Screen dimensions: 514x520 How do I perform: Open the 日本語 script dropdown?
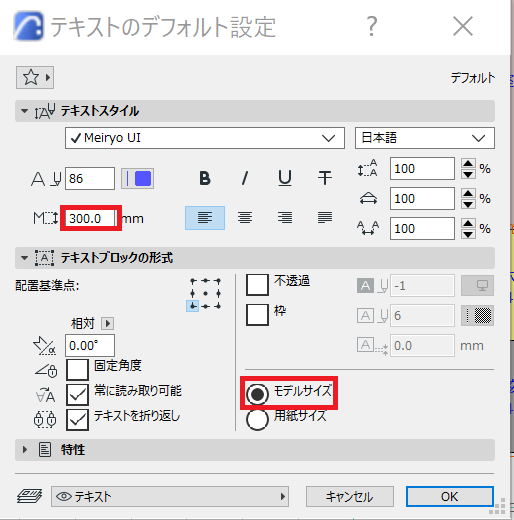click(x=425, y=138)
